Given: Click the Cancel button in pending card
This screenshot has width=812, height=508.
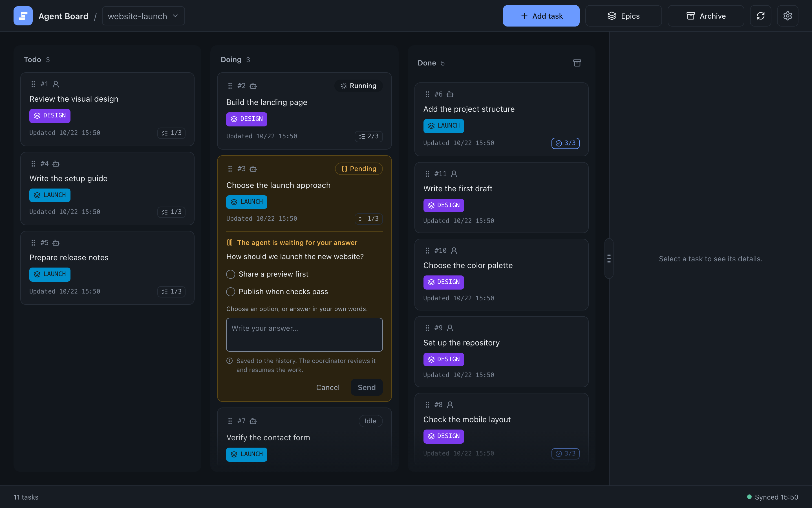Looking at the screenshot, I should coord(328,387).
